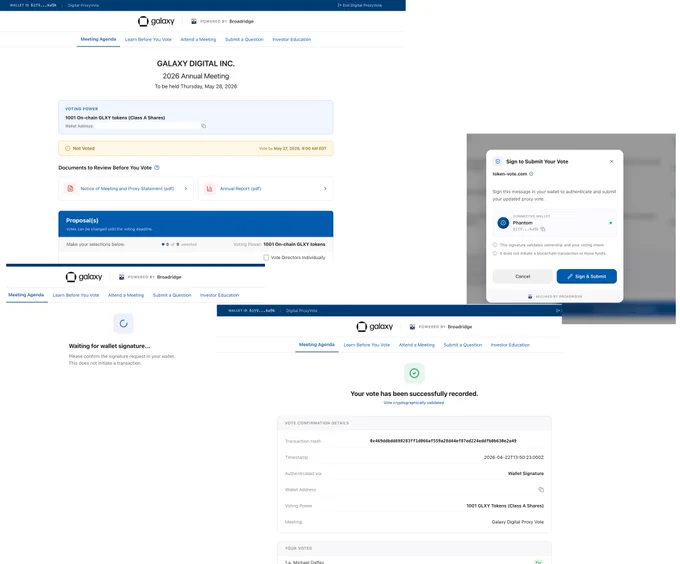Screen dimensions: 680x564
Task: Expand chevron on Annual Report card
Action: 325,189
